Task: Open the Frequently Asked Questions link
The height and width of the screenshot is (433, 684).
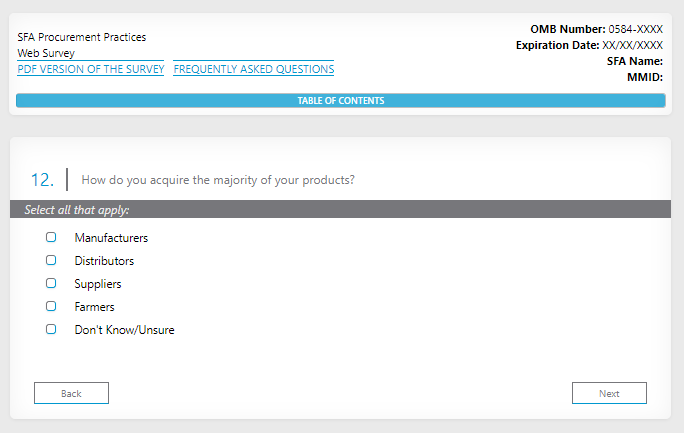Action: click(x=254, y=69)
